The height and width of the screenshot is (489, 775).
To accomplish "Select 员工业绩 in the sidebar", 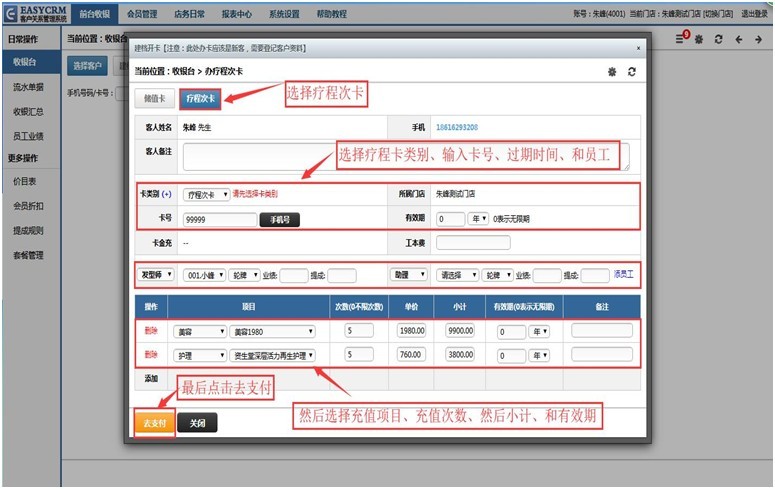I will click(28, 136).
